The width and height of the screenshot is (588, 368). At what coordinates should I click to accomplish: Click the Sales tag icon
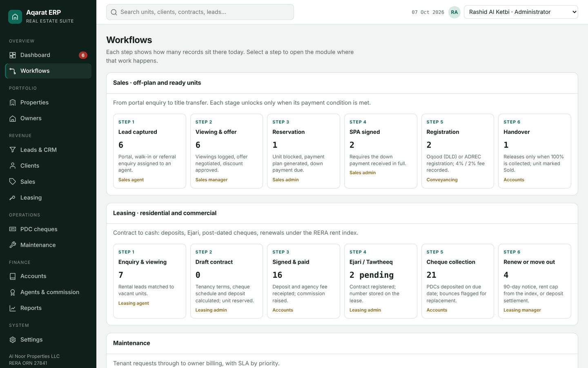click(13, 182)
